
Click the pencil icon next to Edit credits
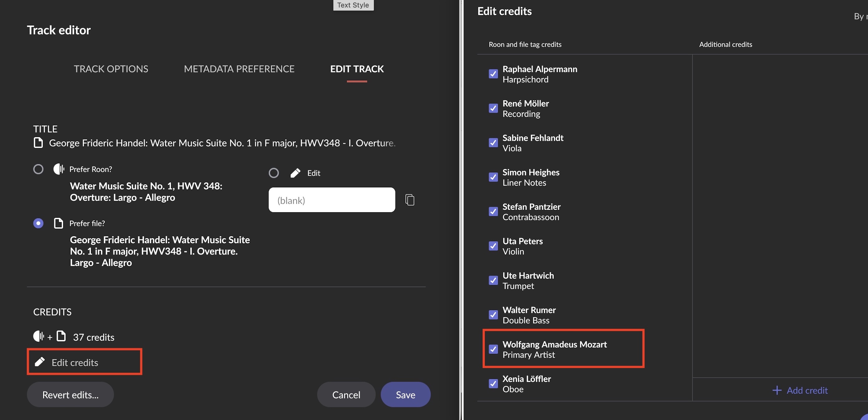pyautogui.click(x=40, y=362)
